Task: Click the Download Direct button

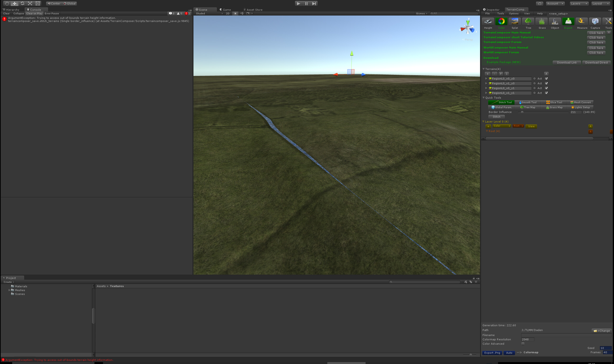Action: (x=597, y=63)
